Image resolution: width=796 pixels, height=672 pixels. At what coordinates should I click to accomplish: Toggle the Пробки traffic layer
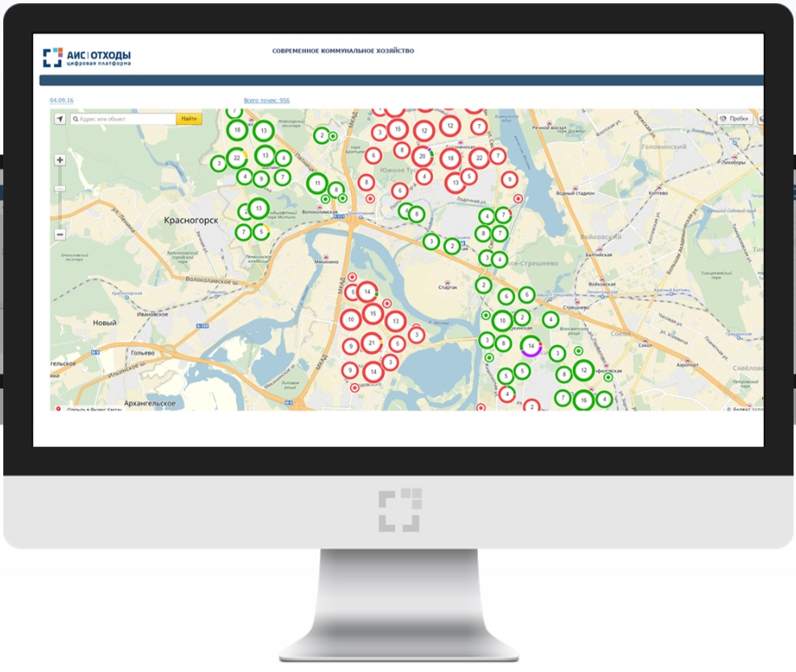734,119
